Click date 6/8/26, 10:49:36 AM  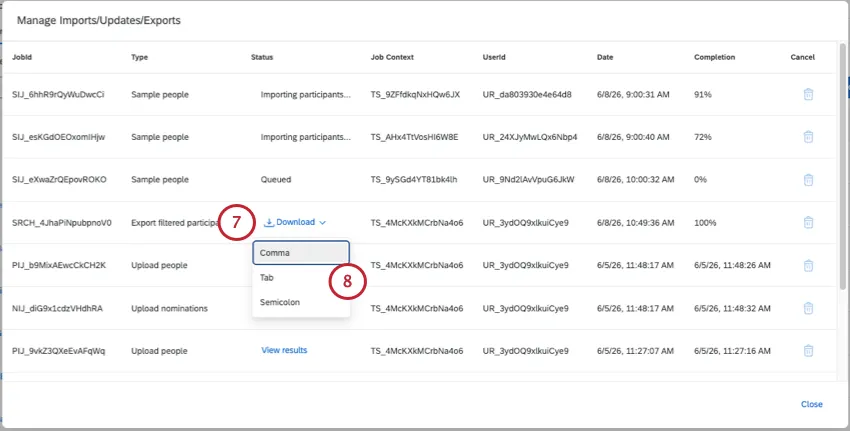click(x=636, y=222)
